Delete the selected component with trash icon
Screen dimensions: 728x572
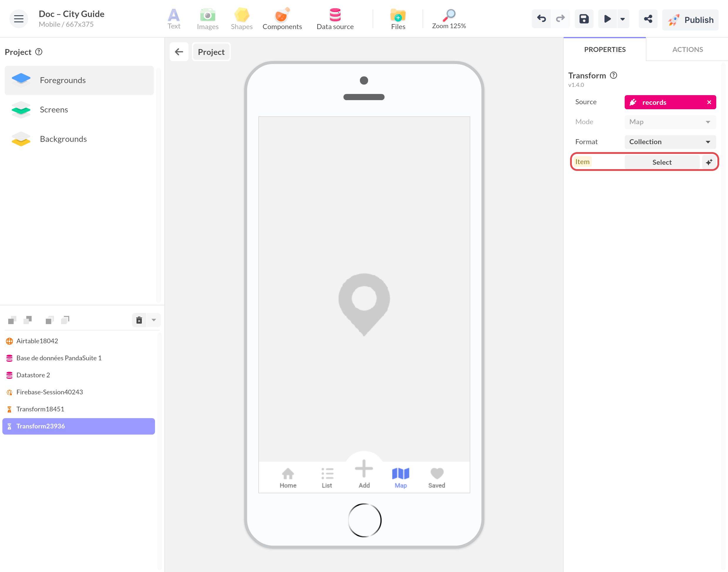tap(139, 320)
